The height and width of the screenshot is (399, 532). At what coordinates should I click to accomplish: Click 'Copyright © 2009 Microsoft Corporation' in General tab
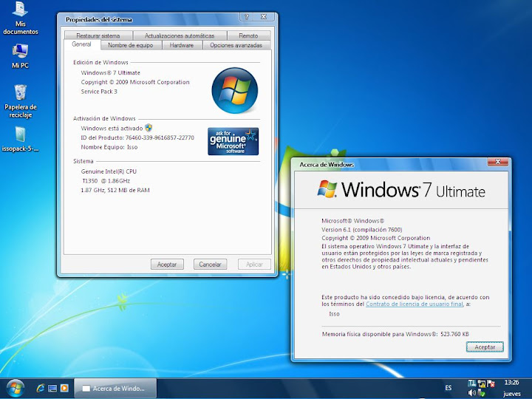135,82
